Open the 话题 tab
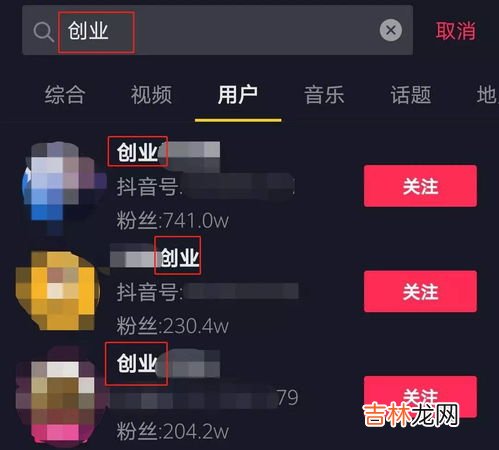The height and width of the screenshot is (450, 499). (411, 95)
